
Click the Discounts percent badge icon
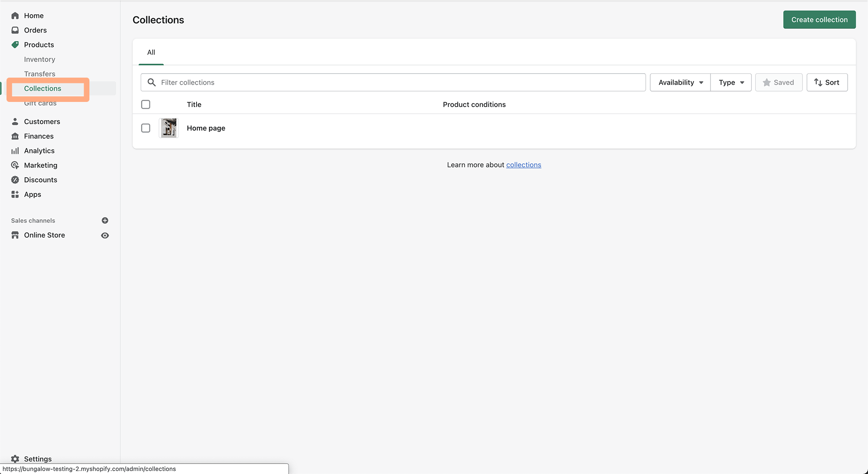click(x=15, y=180)
